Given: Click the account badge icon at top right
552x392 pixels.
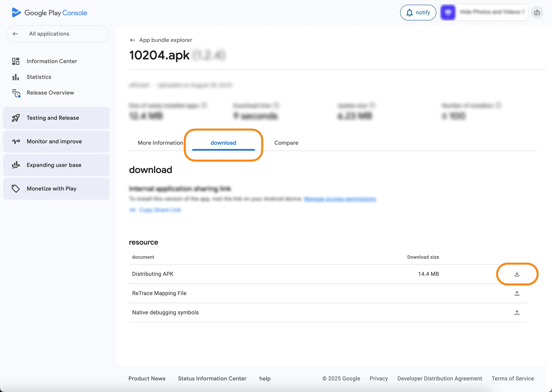Looking at the screenshot, I should 537,13.
